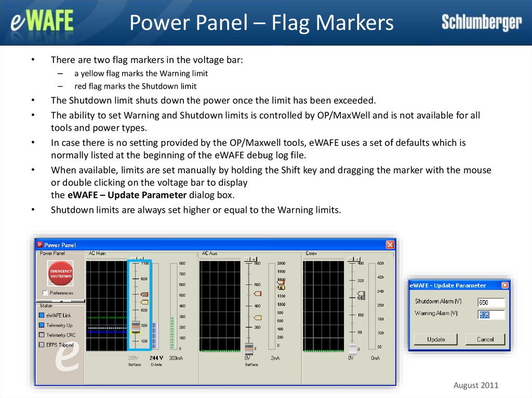
Task: Grab the Emex voltage slider handle
Action: click(x=353, y=349)
